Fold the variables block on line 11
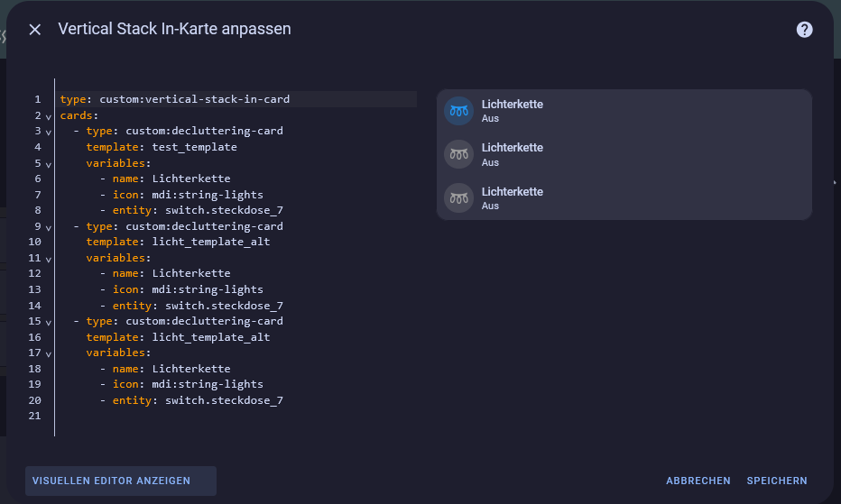Screen dimensions: 841x504 click(48, 259)
